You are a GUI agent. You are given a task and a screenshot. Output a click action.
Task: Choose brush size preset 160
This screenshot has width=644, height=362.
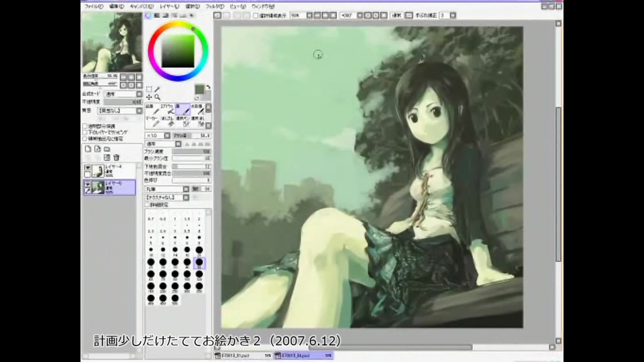tap(151, 286)
